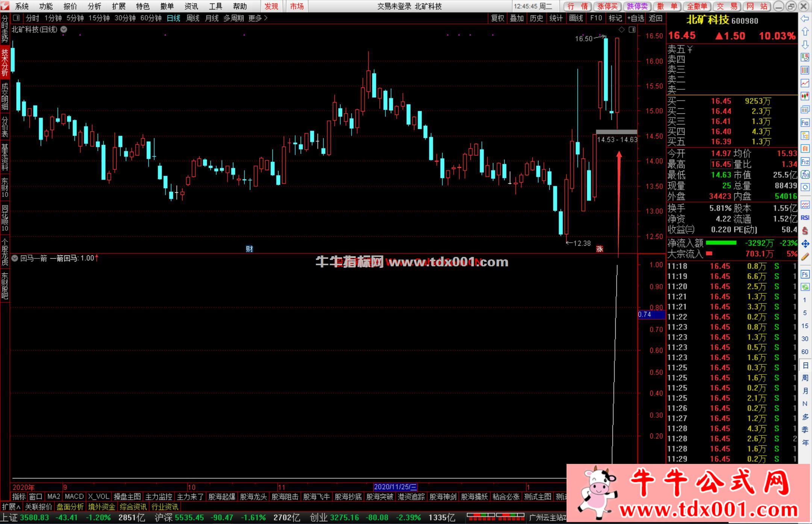Image resolution: width=812 pixels, height=524 pixels.
Task: Click the 涨停买 button
Action: [x=607, y=6]
